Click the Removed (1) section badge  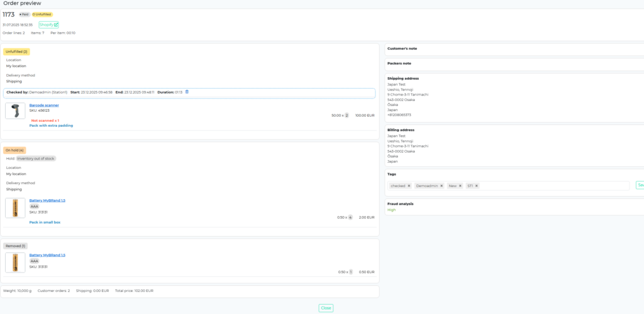click(14, 246)
